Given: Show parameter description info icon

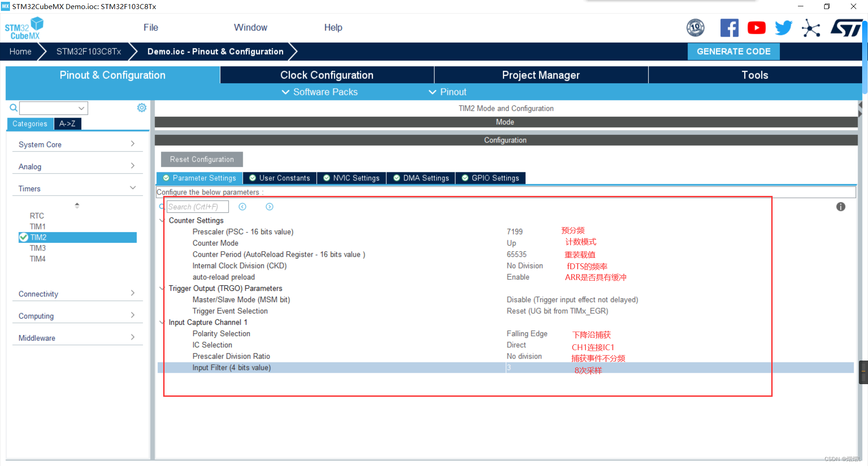Looking at the screenshot, I should [x=840, y=207].
